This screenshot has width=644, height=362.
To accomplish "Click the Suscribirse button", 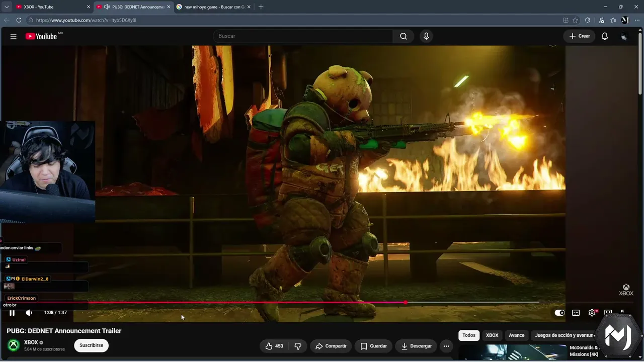I will click(x=91, y=345).
